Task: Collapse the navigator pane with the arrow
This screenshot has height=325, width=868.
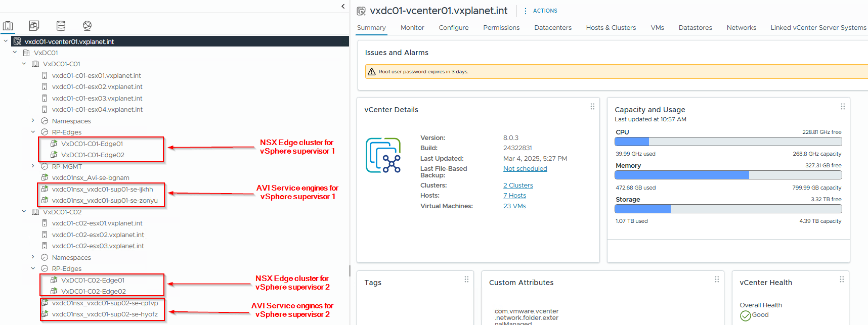Action: pos(343,7)
